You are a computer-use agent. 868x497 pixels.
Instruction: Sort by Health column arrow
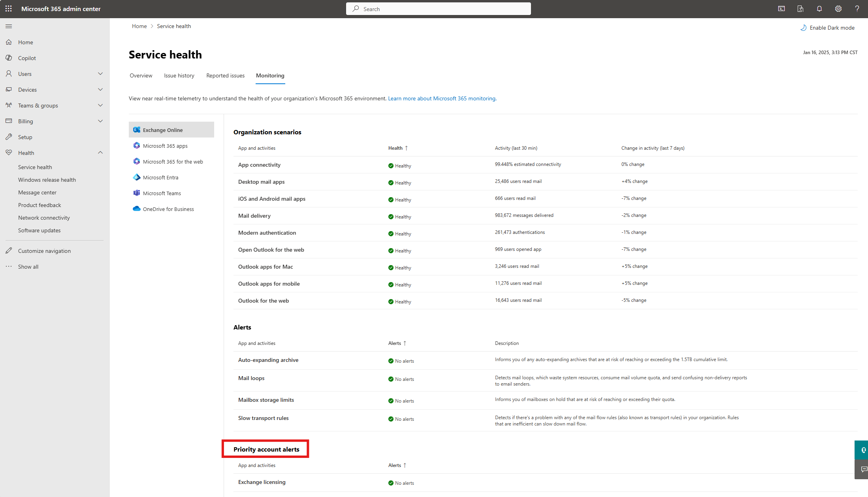pos(406,148)
